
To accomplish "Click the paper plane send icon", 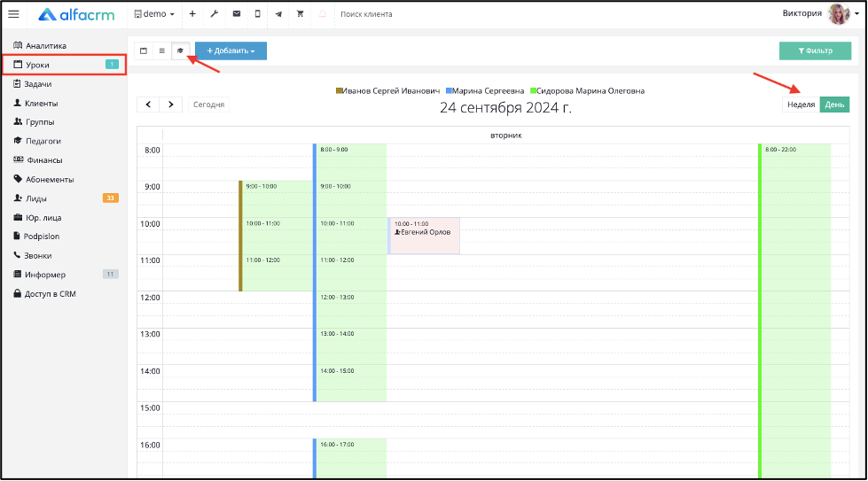I will click(278, 14).
